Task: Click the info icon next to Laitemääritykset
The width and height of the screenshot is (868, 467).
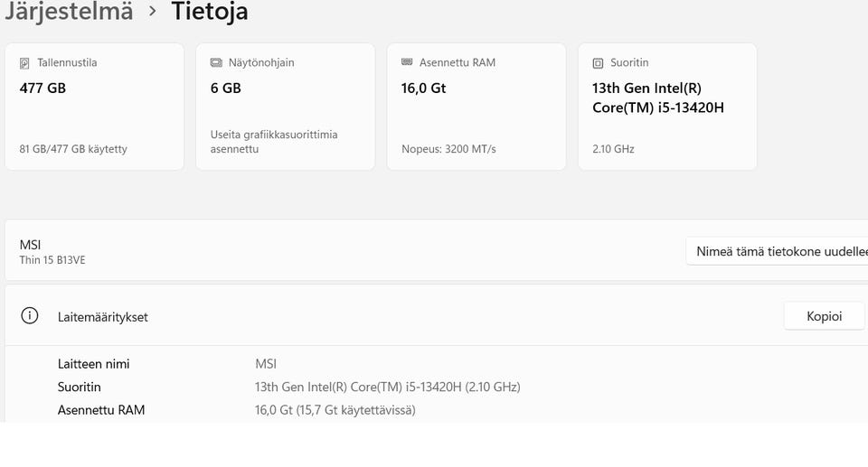Action: [x=30, y=316]
